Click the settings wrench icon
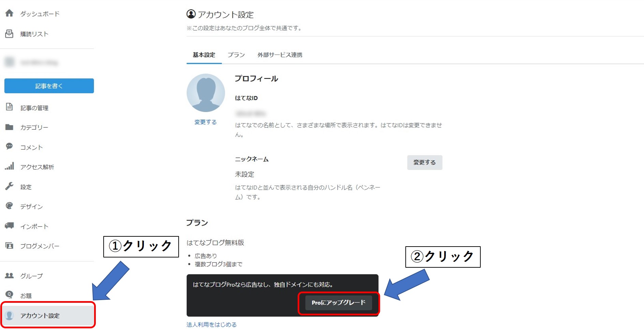 coord(9,186)
